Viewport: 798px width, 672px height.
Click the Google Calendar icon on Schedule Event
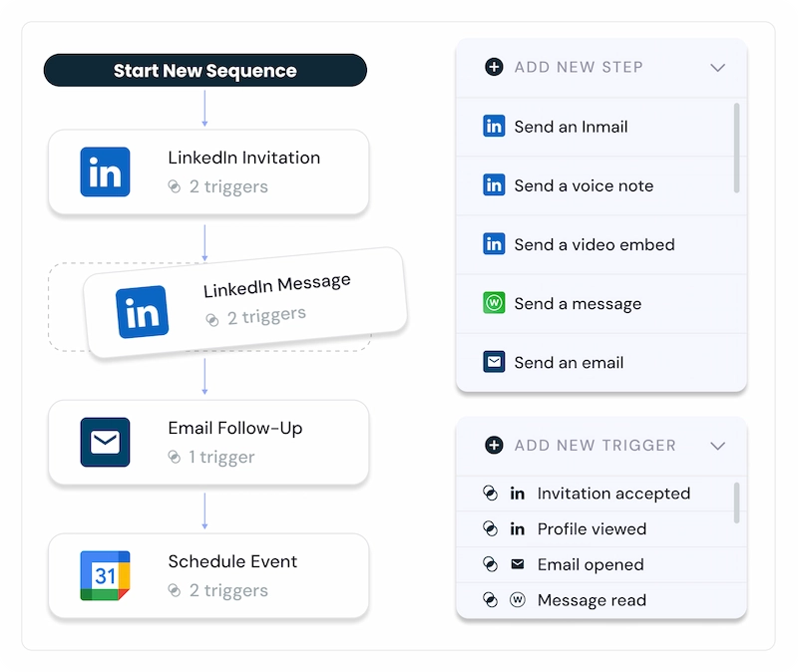(x=105, y=575)
